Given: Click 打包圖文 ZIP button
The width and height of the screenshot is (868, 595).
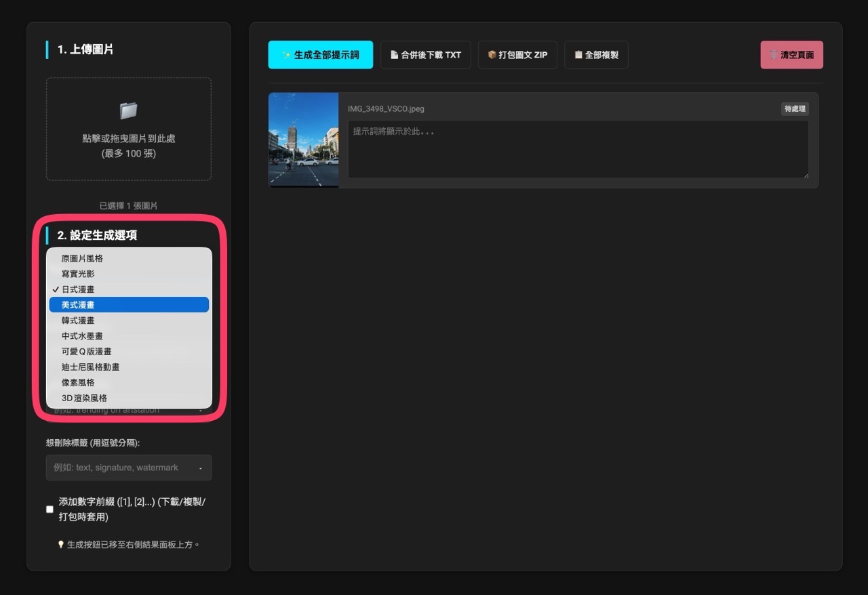Looking at the screenshot, I should tap(517, 55).
